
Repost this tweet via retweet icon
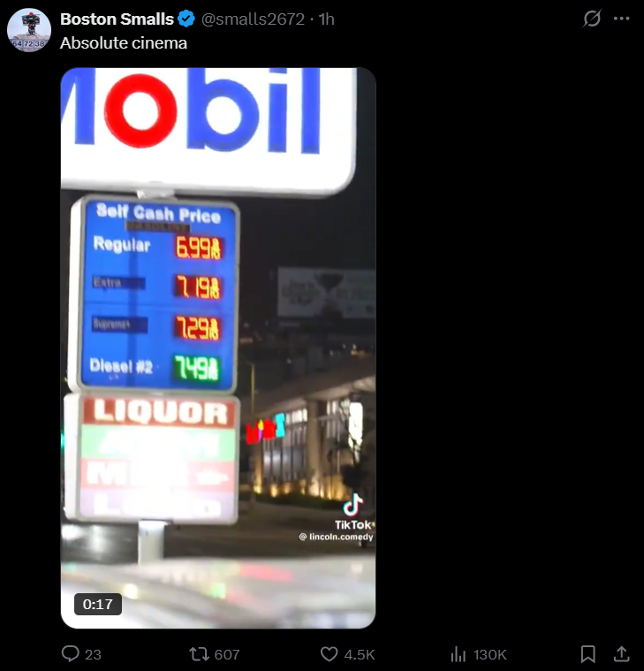tap(200, 654)
